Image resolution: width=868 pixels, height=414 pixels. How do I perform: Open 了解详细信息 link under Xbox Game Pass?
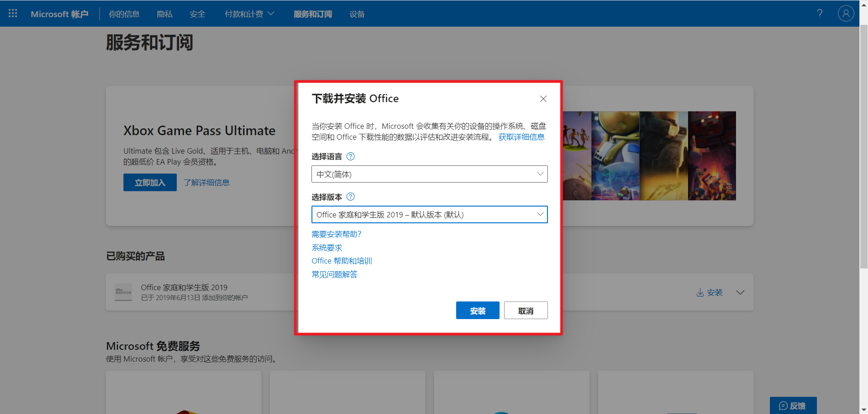click(x=207, y=183)
